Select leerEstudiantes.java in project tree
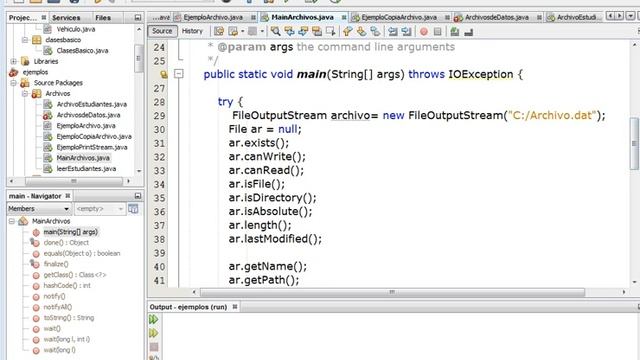The image size is (640, 360). coord(86,169)
